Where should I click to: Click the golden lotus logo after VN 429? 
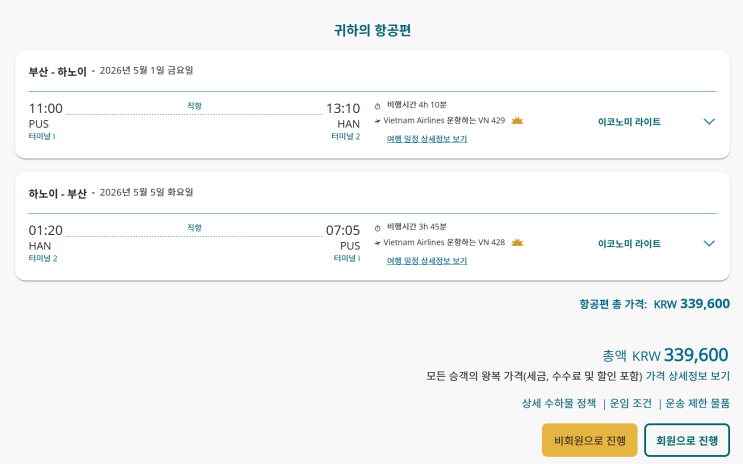(517, 121)
